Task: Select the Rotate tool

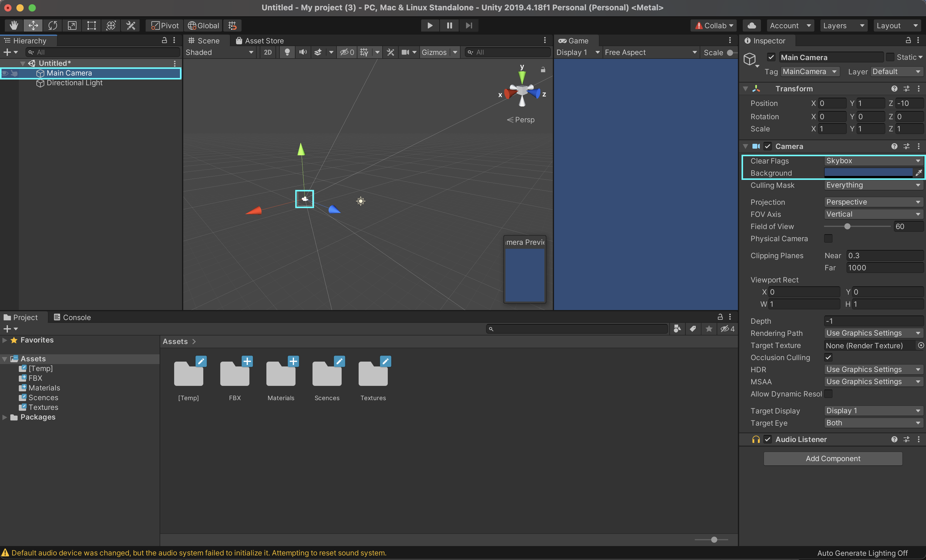Action: click(52, 25)
